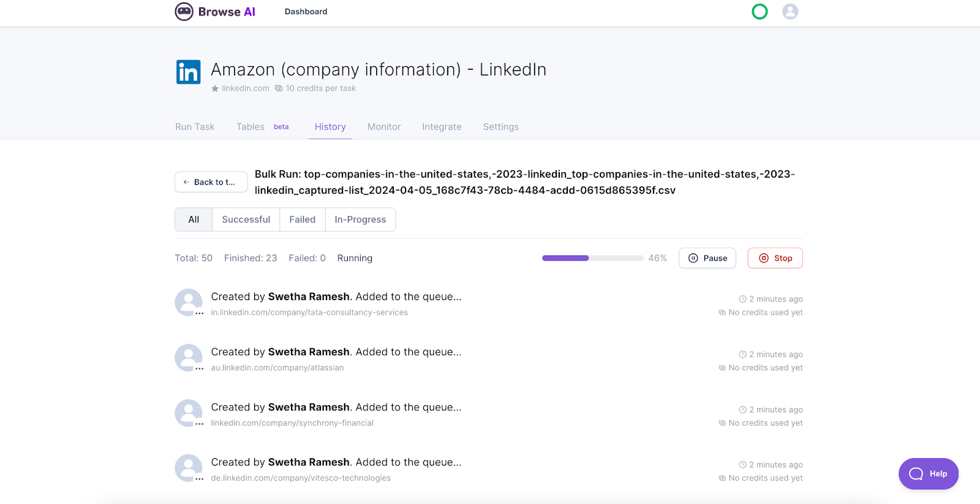Filter by Successful tasks
Image resolution: width=980 pixels, height=504 pixels.
(246, 219)
